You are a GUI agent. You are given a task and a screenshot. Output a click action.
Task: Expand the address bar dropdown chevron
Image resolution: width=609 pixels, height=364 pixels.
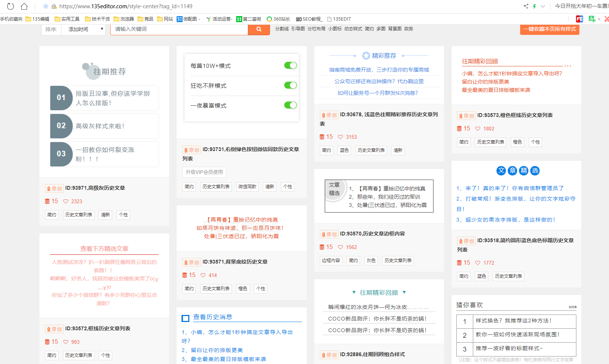(543, 6)
